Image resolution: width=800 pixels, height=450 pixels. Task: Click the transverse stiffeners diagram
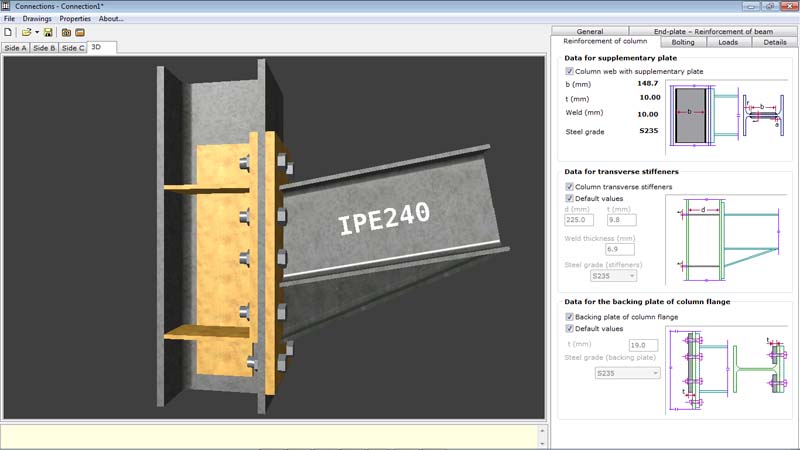(x=727, y=240)
